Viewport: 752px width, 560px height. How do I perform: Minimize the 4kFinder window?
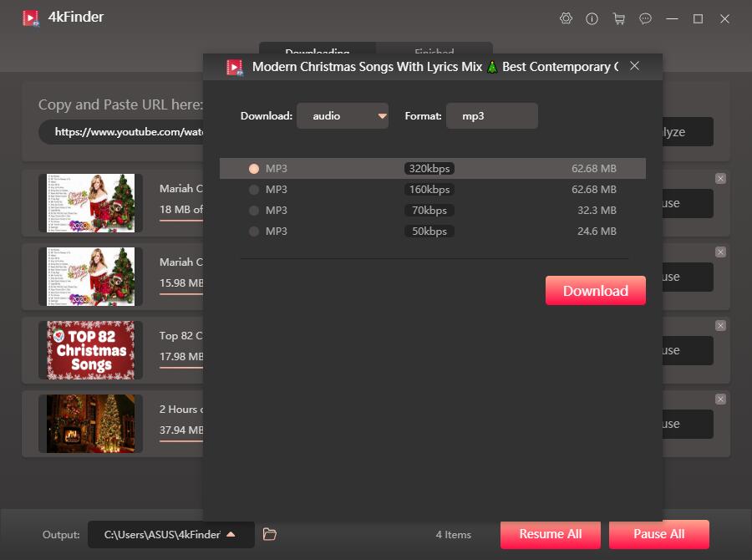pyautogui.click(x=672, y=18)
